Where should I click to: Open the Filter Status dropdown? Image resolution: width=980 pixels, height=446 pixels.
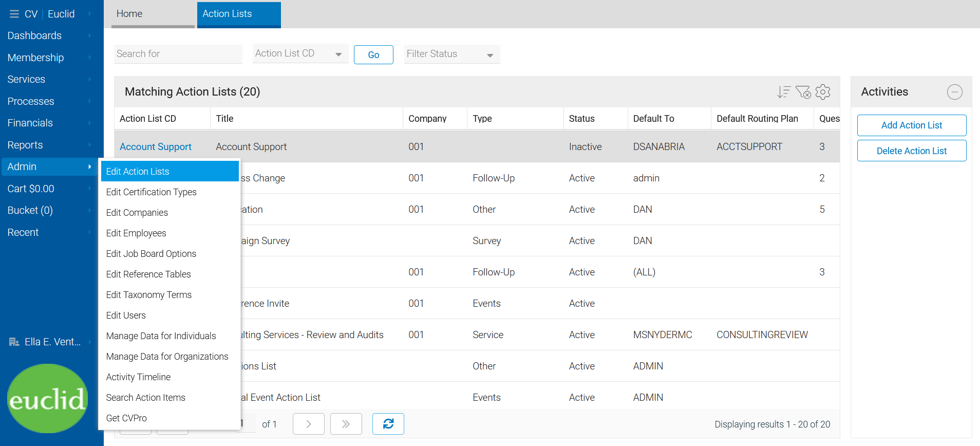pyautogui.click(x=452, y=54)
